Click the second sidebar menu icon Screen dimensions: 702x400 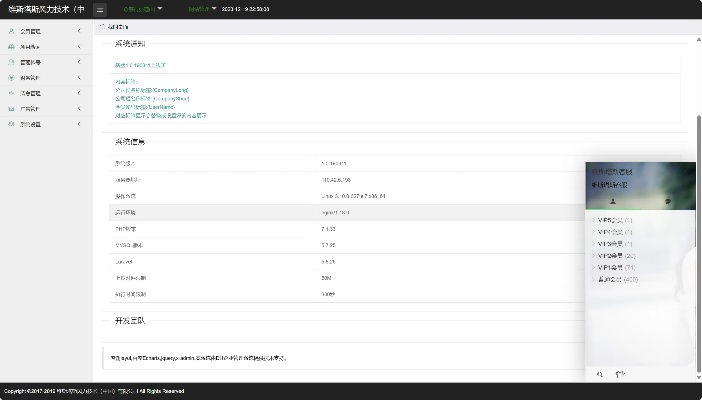(x=10, y=46)
